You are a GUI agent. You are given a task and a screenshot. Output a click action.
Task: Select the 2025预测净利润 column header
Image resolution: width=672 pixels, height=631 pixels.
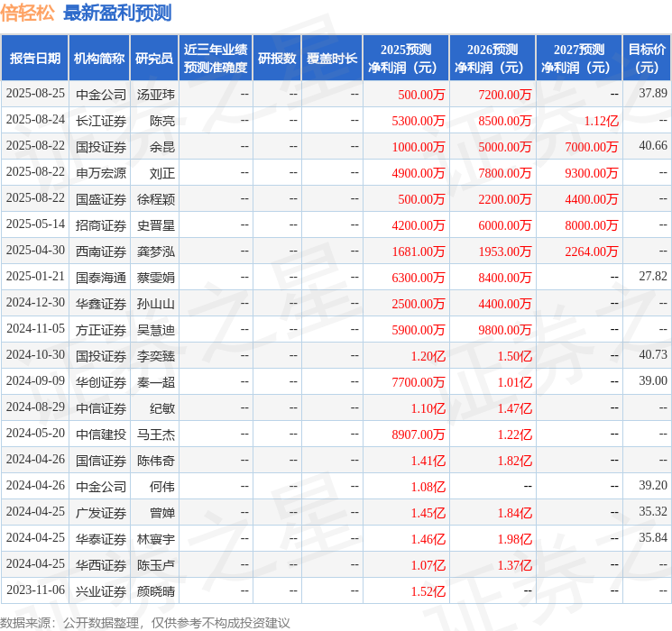pos(406,59)
